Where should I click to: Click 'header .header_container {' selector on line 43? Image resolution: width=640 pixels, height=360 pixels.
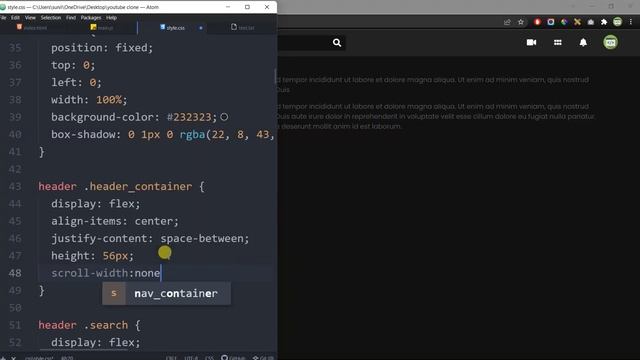point(121,187)
